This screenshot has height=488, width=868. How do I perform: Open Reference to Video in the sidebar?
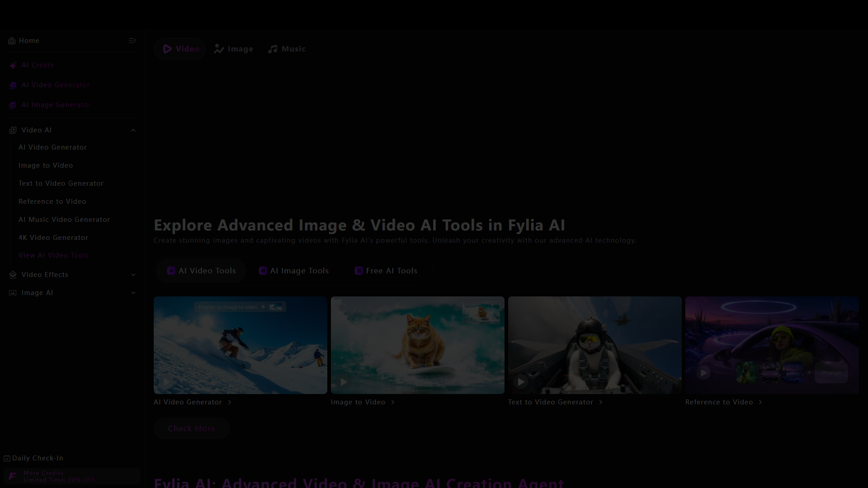tap(52, 202)
